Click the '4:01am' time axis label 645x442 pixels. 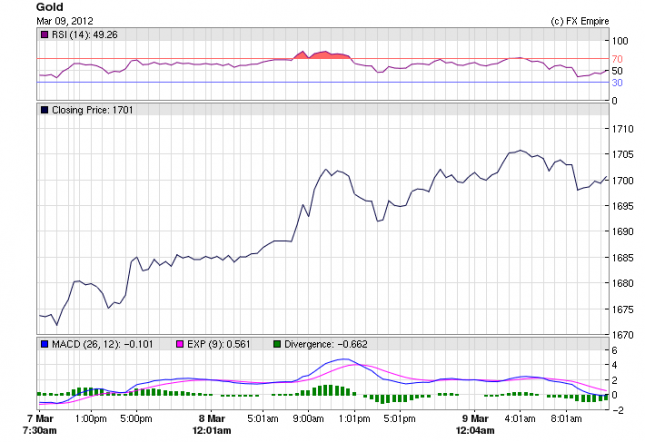click(x=520, y=419)
